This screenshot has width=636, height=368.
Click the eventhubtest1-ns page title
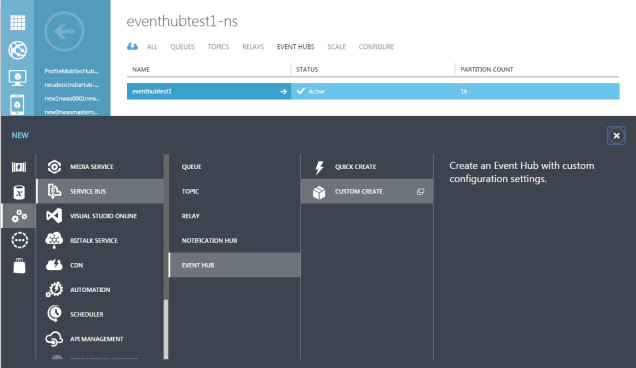tap(182, 21)
